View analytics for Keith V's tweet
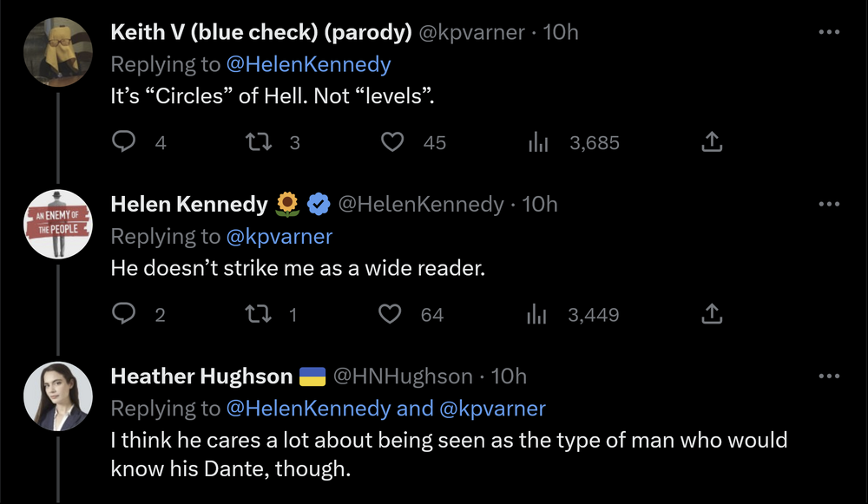Image resolution: width=868 pixels, height=504 pixels. coord(539,142)
